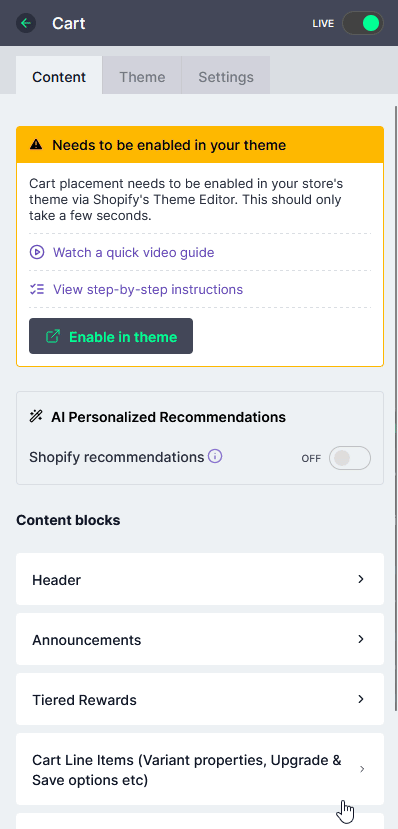Open Watch a quick video guide link
398x829 pixels.
(133, 252)
